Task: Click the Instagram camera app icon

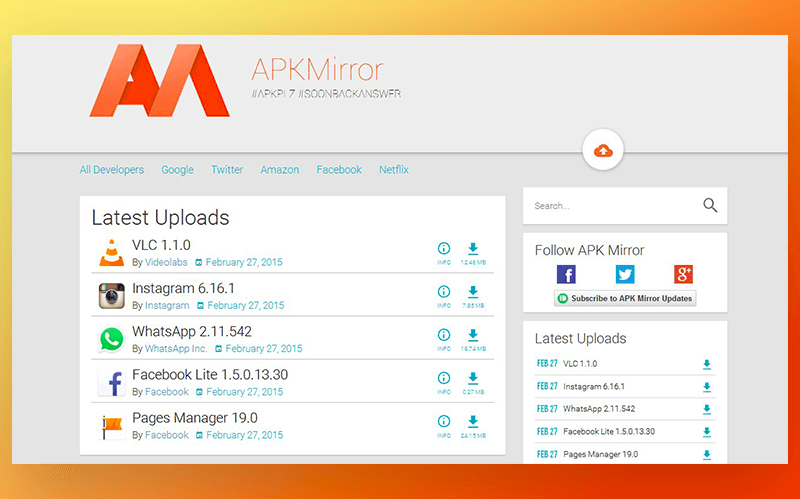Action: point(111,296)
